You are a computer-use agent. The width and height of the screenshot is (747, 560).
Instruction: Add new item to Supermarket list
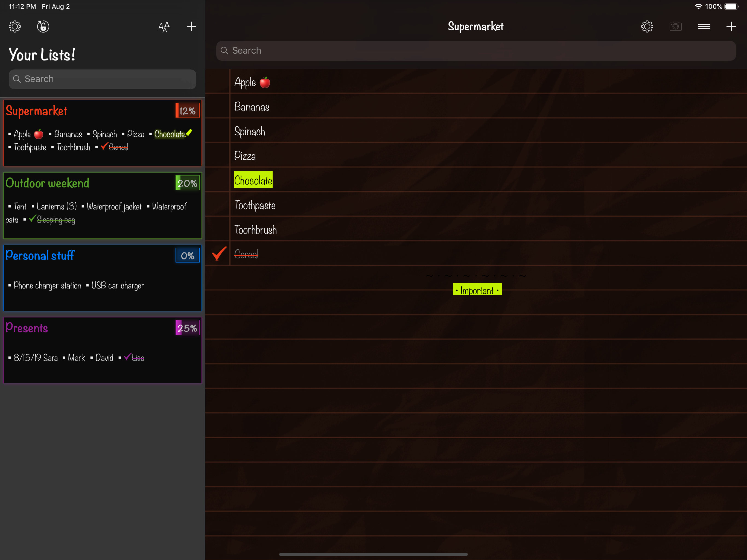pos(731,26)
